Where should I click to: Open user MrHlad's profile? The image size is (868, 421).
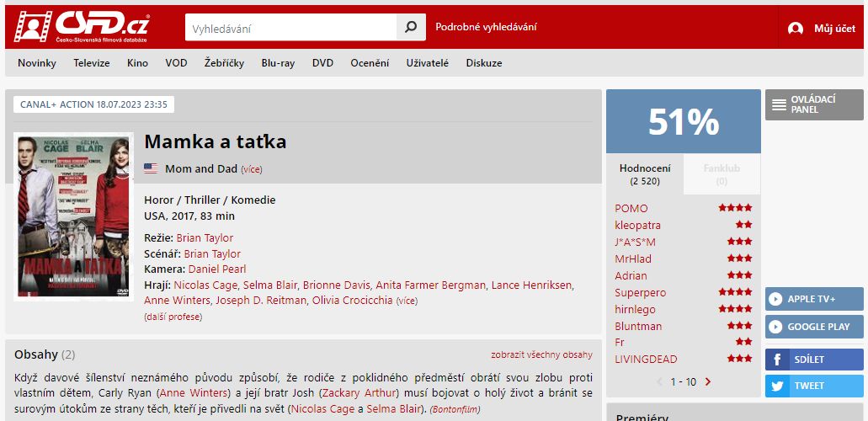pyautogui.click(x=633, y=259)
